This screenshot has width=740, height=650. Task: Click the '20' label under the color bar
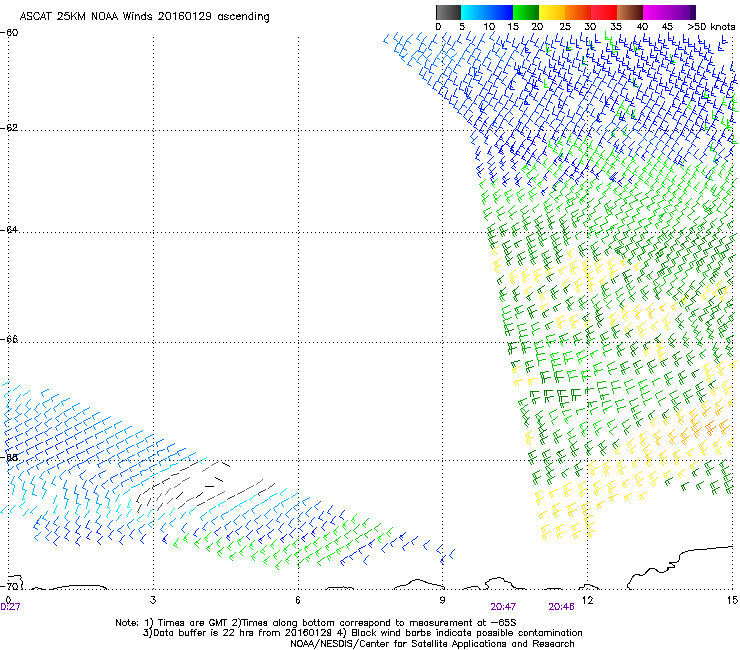point(538,27)
